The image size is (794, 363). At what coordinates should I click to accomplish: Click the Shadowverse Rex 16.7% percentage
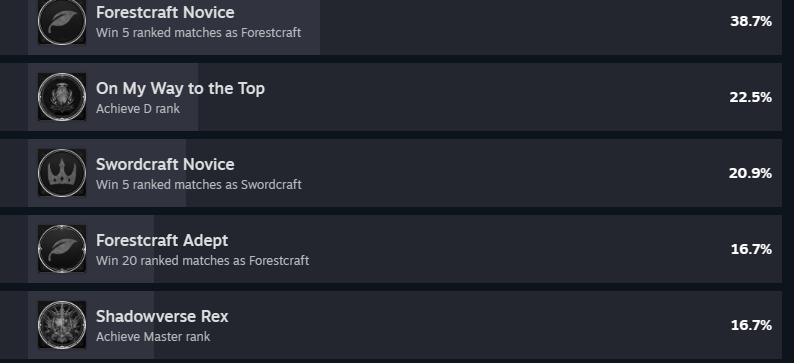click(x=751, y=325)
